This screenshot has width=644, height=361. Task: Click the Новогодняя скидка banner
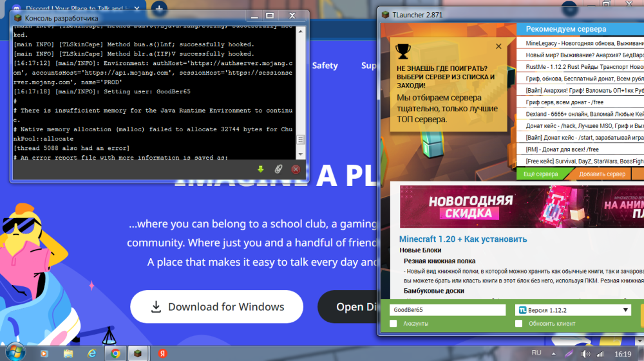click(522, 207)
